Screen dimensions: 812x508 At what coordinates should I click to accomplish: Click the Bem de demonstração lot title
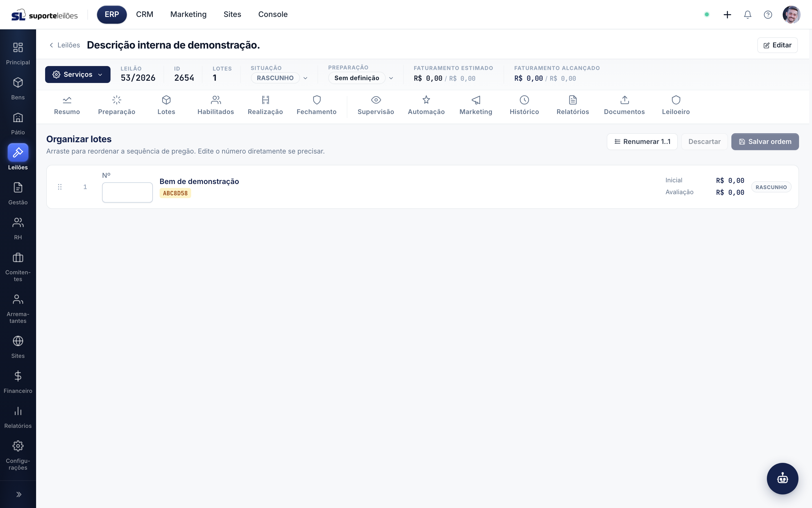pos(199,181)
